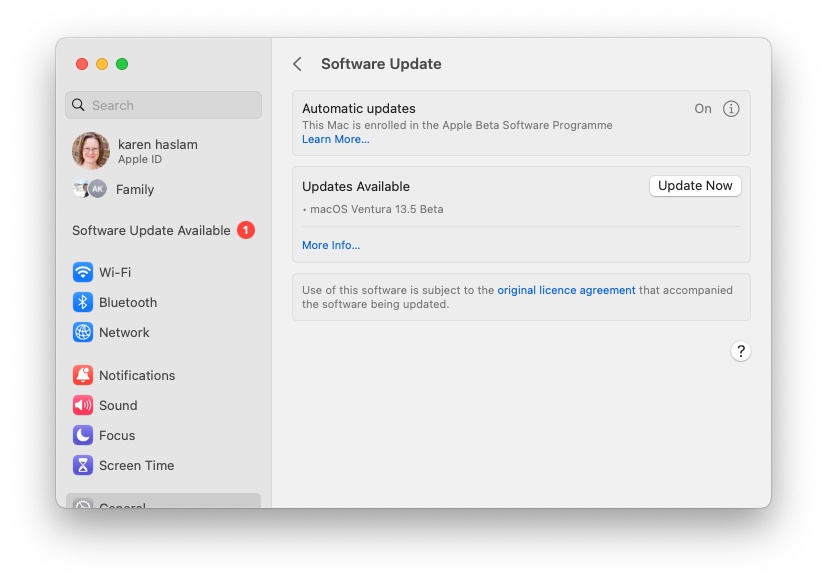Click the Network globe icon

[81, 332]
